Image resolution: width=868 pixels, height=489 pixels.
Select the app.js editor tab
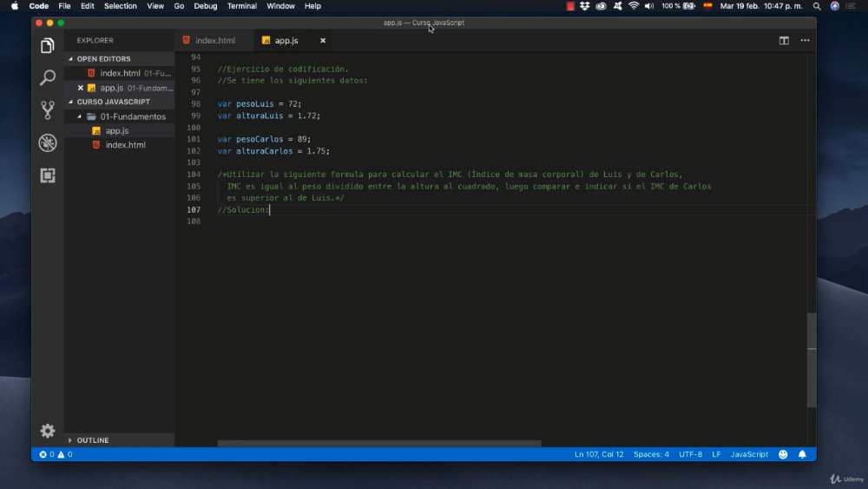pos(286,41)
